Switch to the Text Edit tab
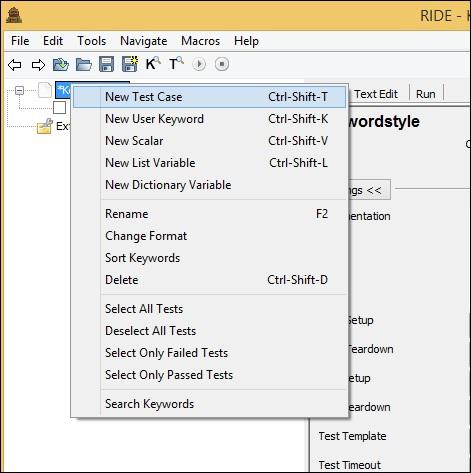This screenshot has width=471, height=473. pos(376,94)
